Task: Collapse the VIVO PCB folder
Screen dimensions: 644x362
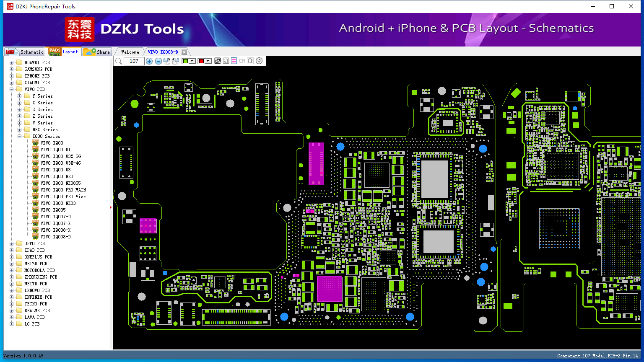Action: [12, 89]
